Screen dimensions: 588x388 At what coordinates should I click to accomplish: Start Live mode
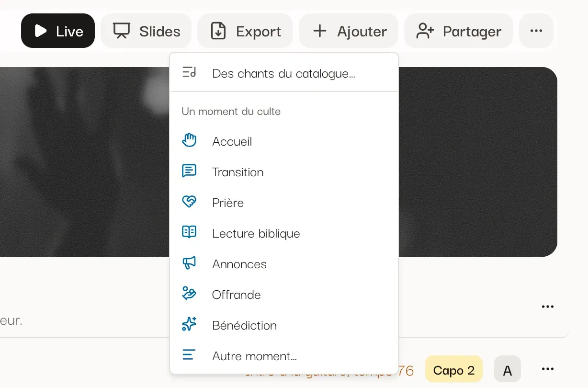pyautogui.click(x=58, y=31)
